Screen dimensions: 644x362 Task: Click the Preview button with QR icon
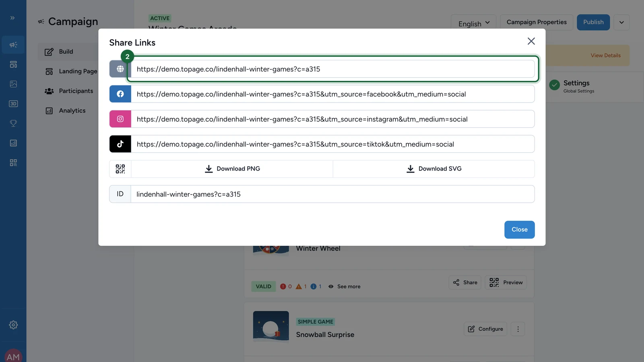point(506,282)
